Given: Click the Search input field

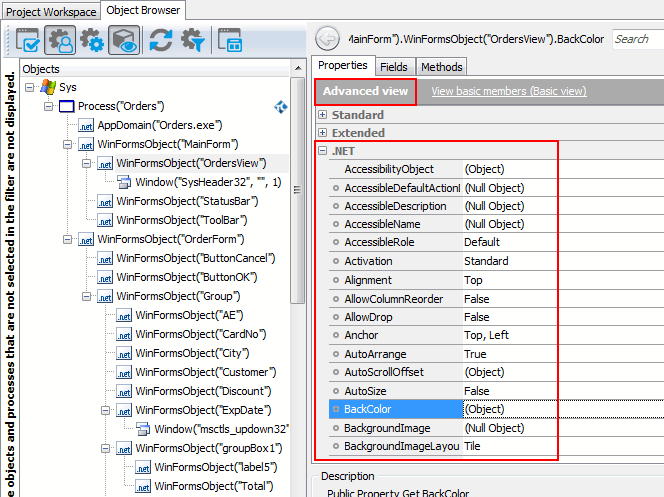Looking at the screenshot, I should tap(636, 39).
